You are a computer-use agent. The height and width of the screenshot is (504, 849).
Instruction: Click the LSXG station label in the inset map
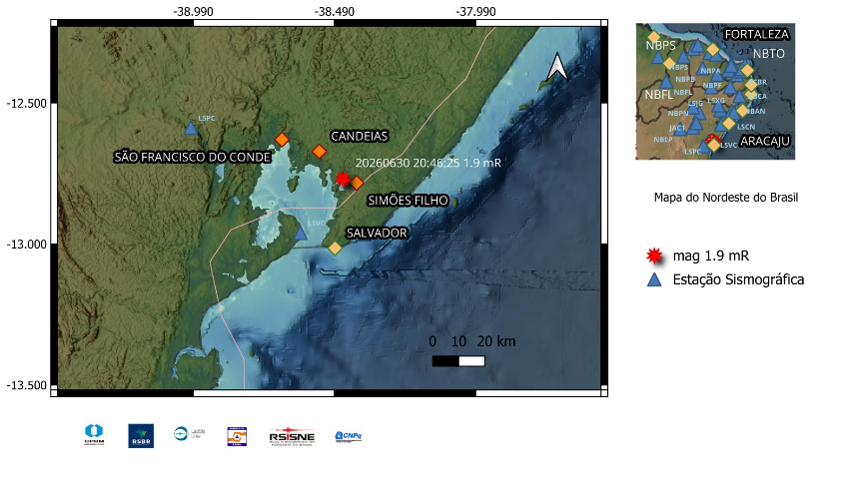(x=716, y=101)
